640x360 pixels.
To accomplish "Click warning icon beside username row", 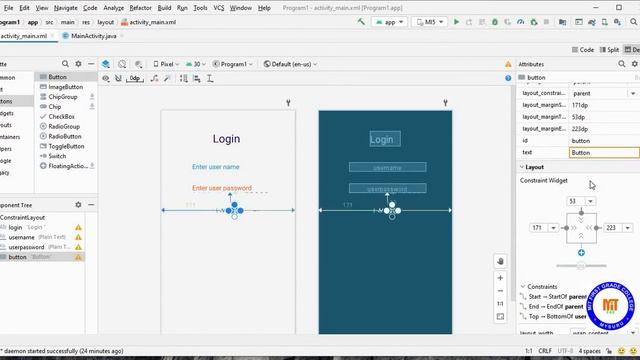I will tap(78, 237).
